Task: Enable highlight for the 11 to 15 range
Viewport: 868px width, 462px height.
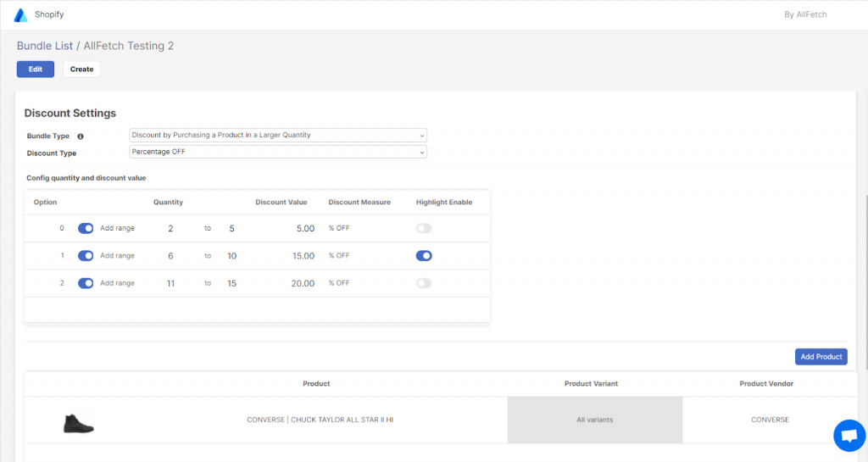Action: pyautogui.click(x=424, y=283)
